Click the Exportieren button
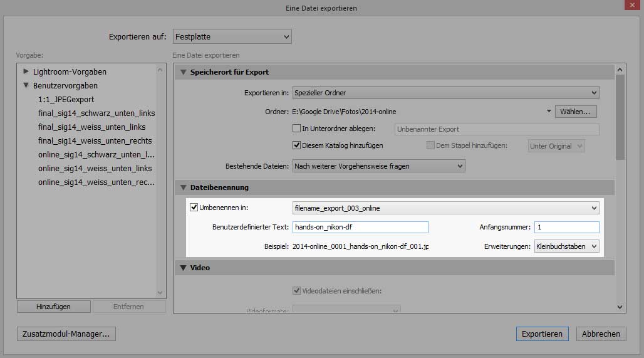 click(542, 334)
